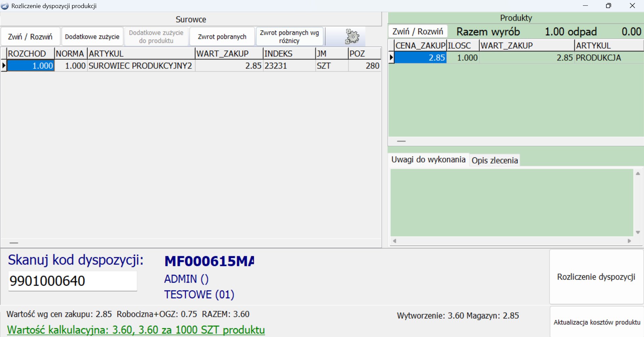Click the Surowce row indicator arrow
The image size is (644, 337).
pyautogui.click(x=4, y=66)
